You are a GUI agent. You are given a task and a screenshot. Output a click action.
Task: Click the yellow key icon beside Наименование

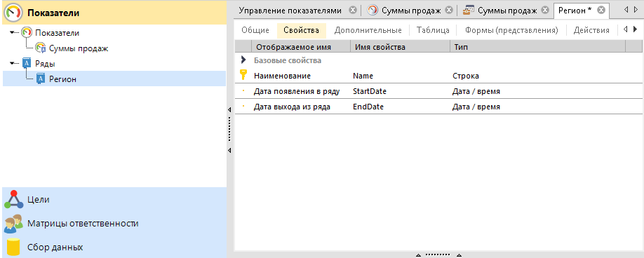click(243, 76)
